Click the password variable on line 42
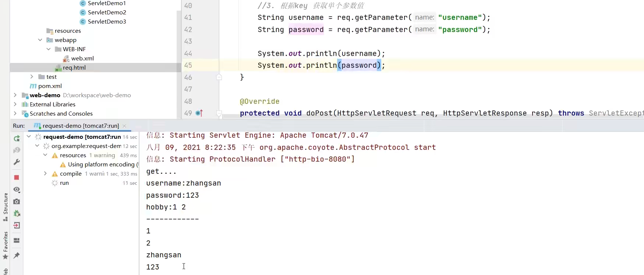The width and height of the screenshot is (644, 275). click(x=306, y=29)
